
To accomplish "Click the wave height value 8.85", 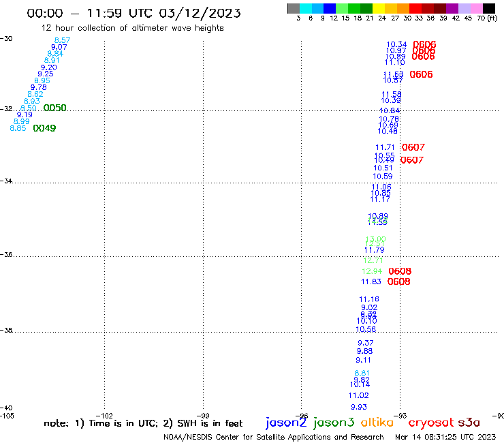I will tap(18, 128).
